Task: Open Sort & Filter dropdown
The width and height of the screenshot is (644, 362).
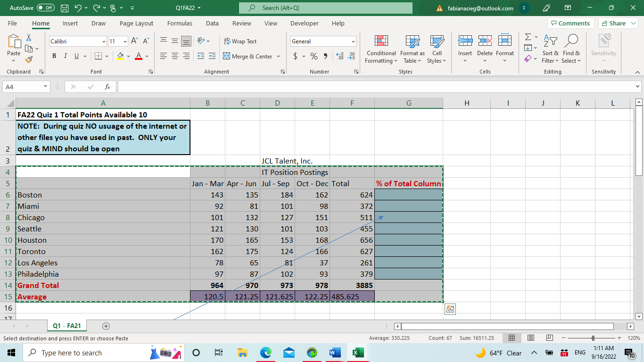Action: pos(550,49)
